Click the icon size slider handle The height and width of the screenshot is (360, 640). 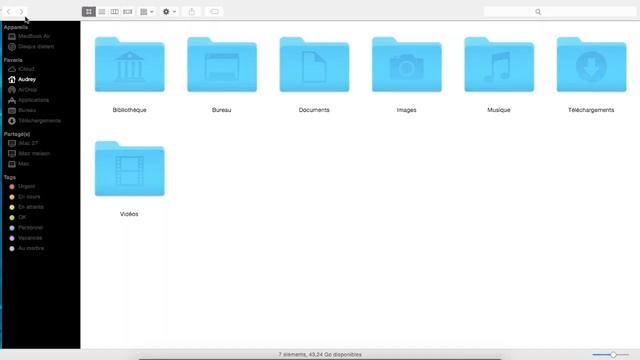613,355
